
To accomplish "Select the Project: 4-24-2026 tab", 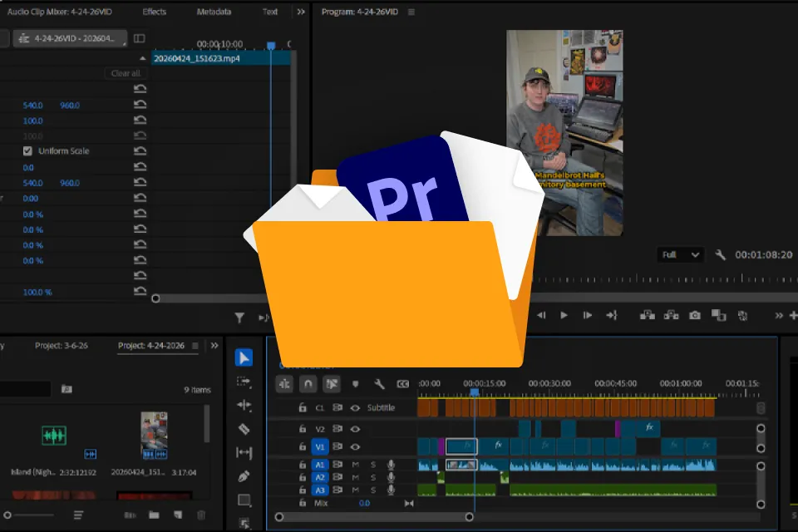I will click(151, 346).
